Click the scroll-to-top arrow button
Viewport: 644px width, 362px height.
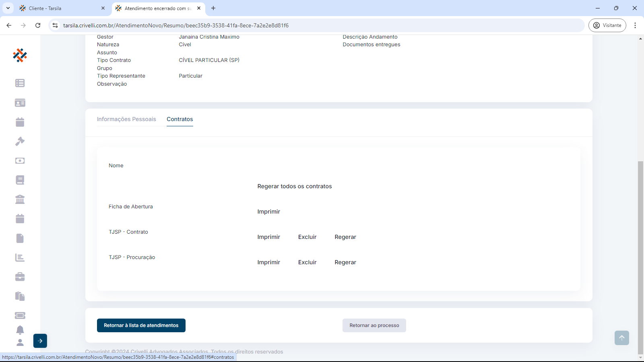pos(621,338)
